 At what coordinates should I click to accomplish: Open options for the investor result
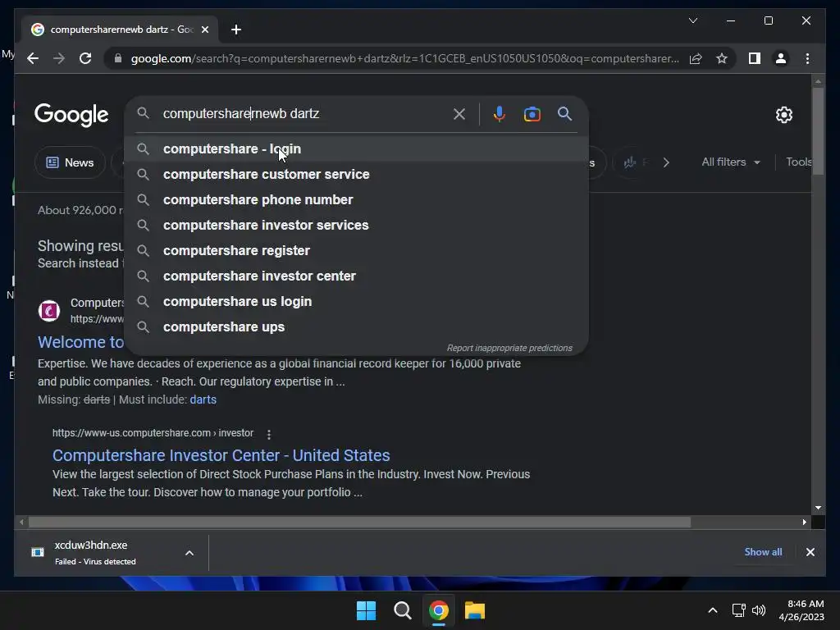269,434
